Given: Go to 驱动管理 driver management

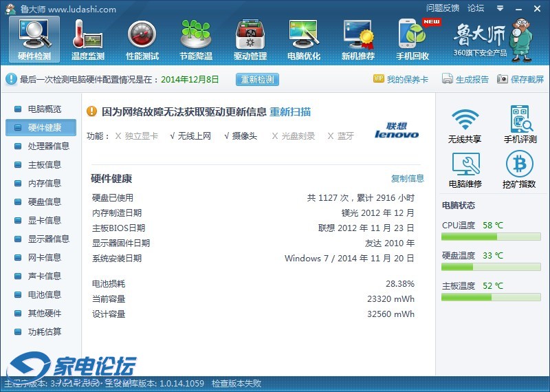Looking at the screenshot, I should pos(250,39).
